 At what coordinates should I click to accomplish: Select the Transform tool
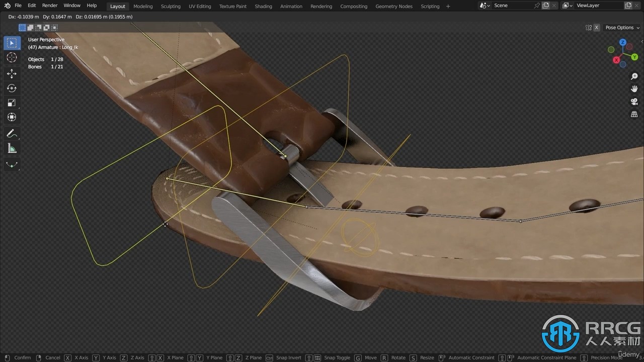(12, 117)
